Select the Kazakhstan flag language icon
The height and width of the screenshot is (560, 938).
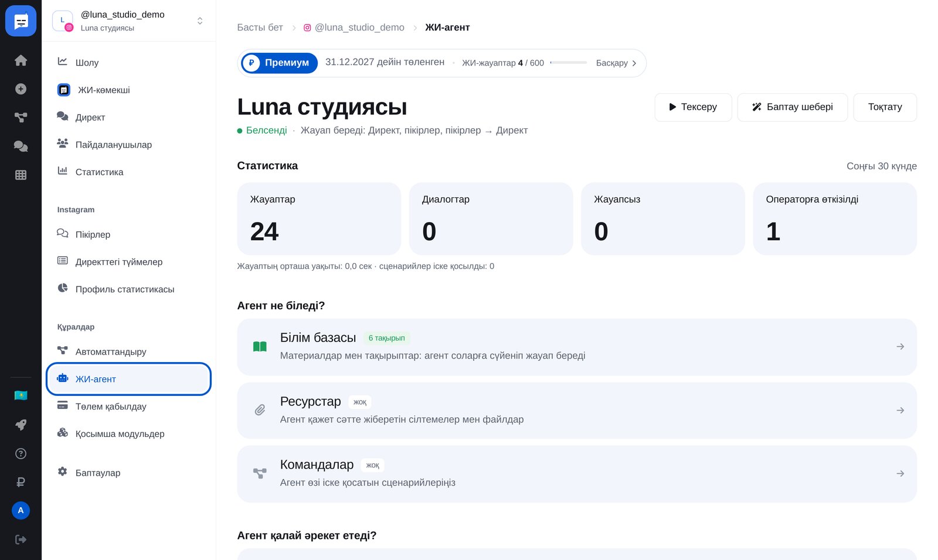tap(21, 395)
